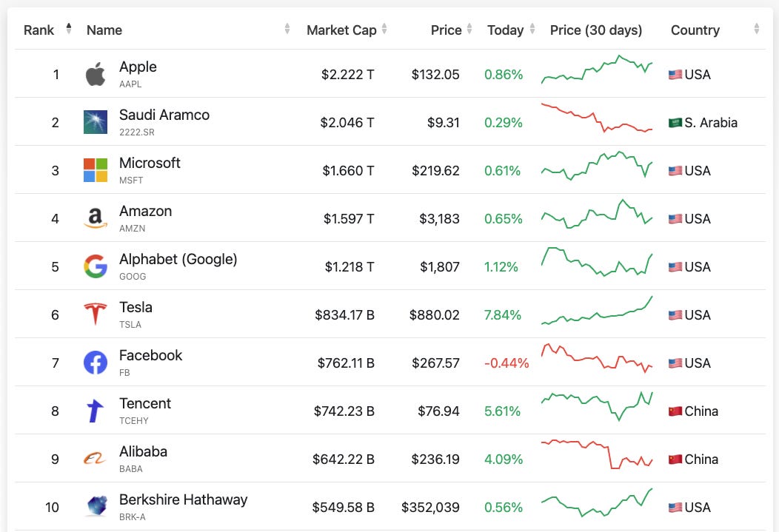779x532 pixels.
Task: Click the Berkshire Hathaway logo
Action: (96, 506)
